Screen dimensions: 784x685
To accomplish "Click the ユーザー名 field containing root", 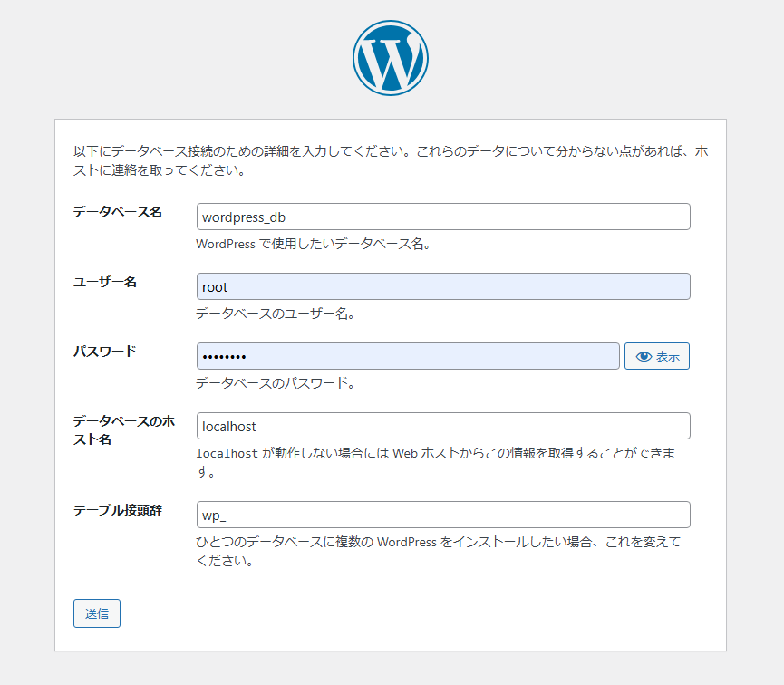I will 443,287.
